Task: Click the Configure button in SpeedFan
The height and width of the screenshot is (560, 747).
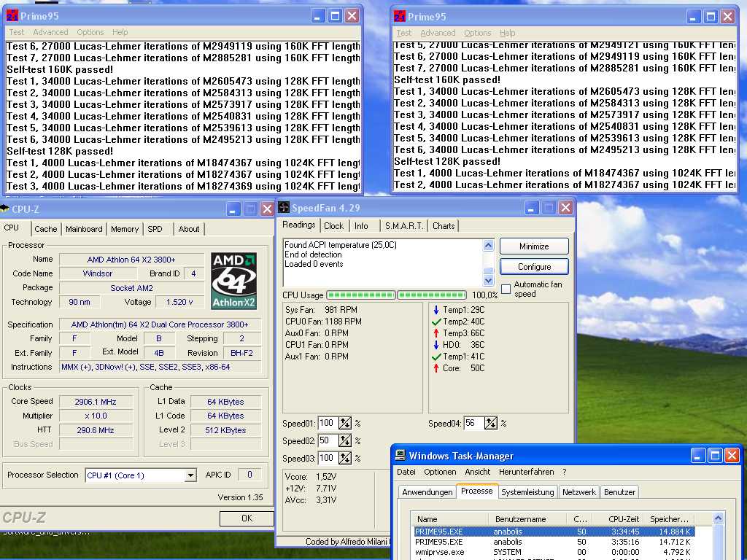Action: (x=534, y=267)
